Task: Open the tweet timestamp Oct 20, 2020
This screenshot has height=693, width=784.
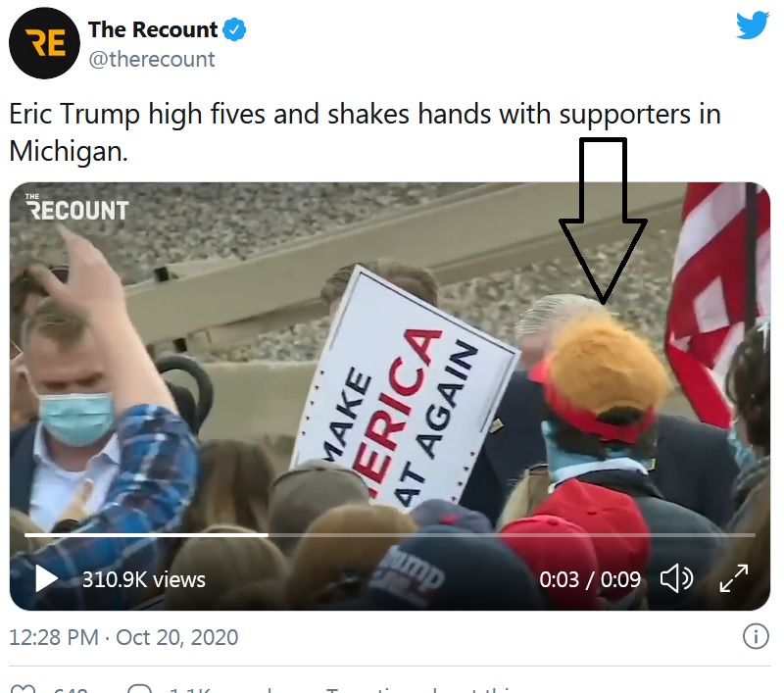Action: [123, 637]
